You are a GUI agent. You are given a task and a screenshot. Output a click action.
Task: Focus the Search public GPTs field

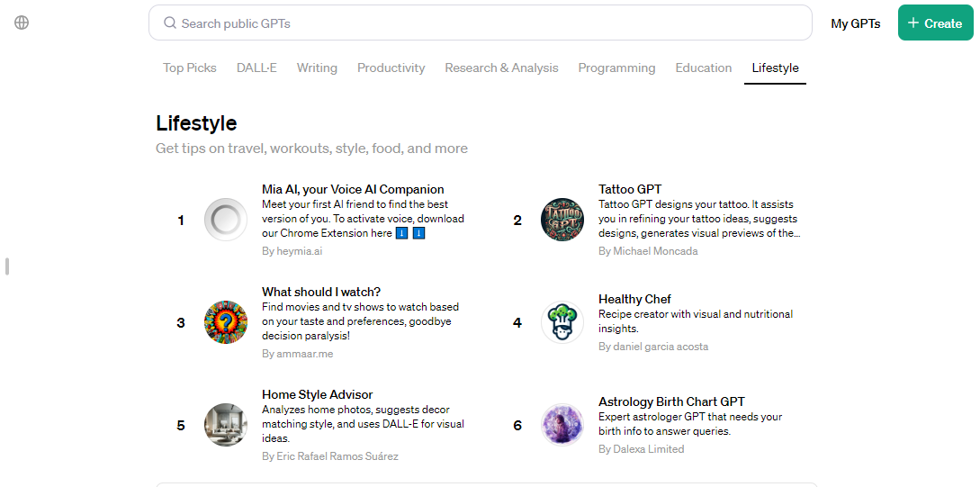[x=486, y=23]
